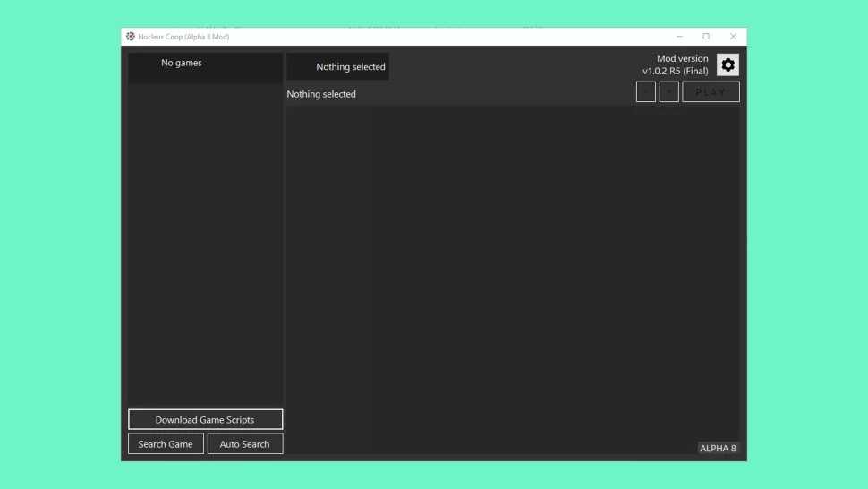
Task: Click the empty game list panel
Action: click(205, 242)
